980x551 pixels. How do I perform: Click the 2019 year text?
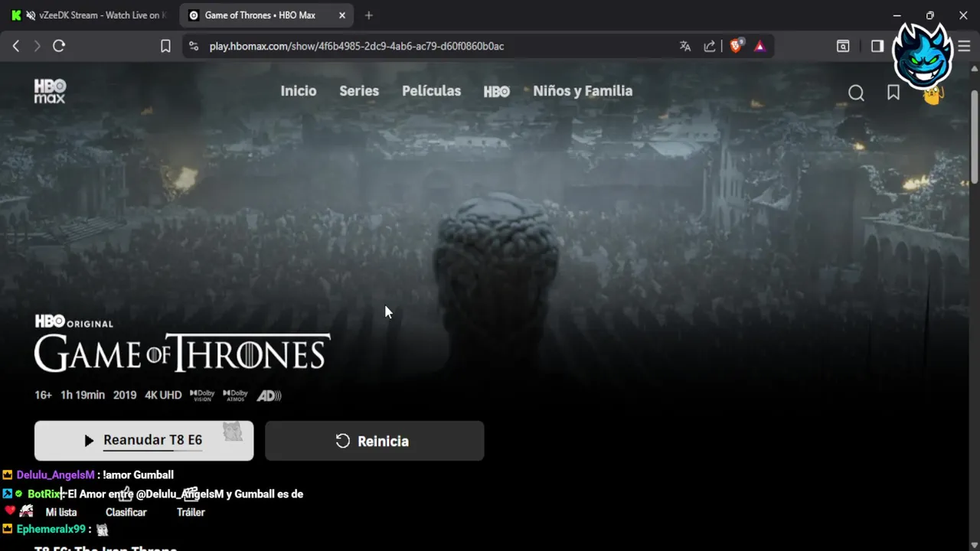pos(125,396)
